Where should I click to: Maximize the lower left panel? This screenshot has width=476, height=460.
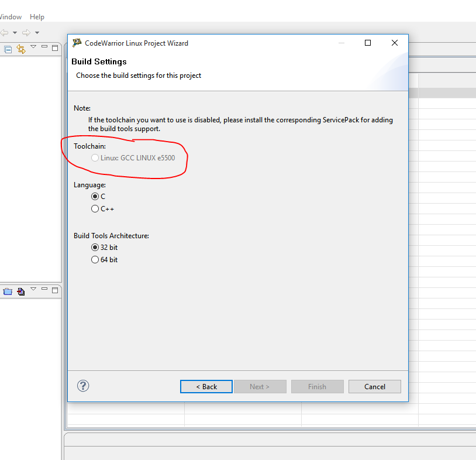pos(55,290)
